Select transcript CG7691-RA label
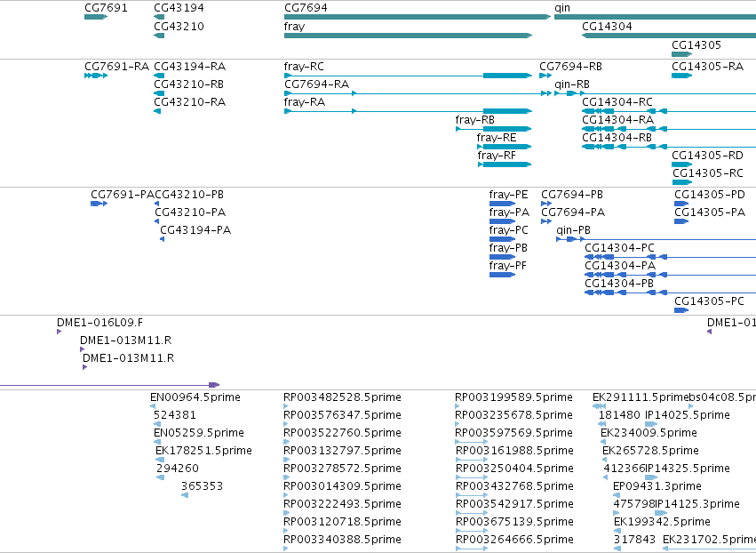This screenshot has height=553, width=756. point(116,67)
